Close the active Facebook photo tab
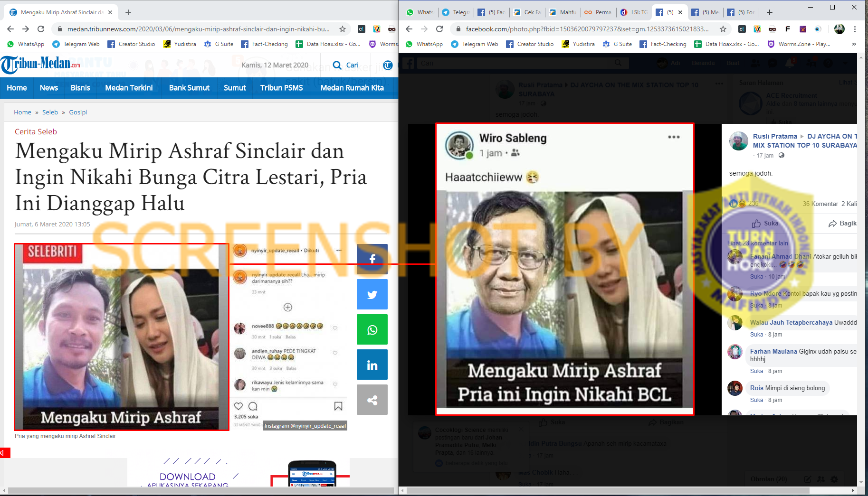Screen dimensions: 868x496 (680, 12)
